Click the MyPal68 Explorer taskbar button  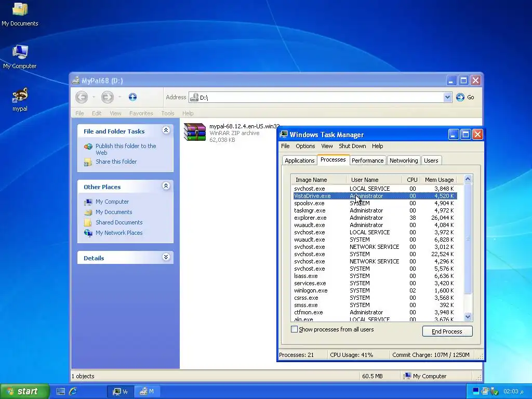[147, 392]
